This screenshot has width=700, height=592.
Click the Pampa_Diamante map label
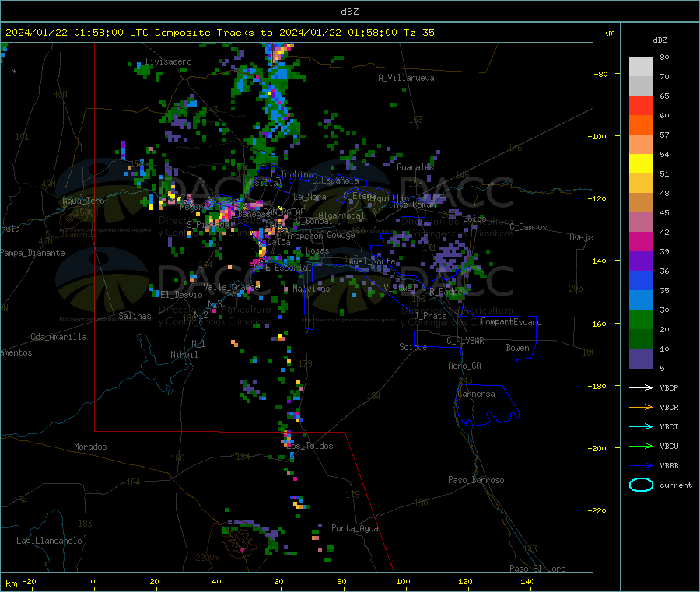point(33,253)
